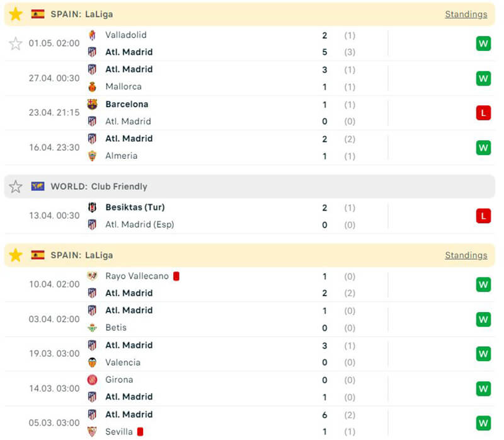Click the Rayo Vallecano club crest icon
The height and width of the screenshot is (440, 504).
click(x=93, y=276)
